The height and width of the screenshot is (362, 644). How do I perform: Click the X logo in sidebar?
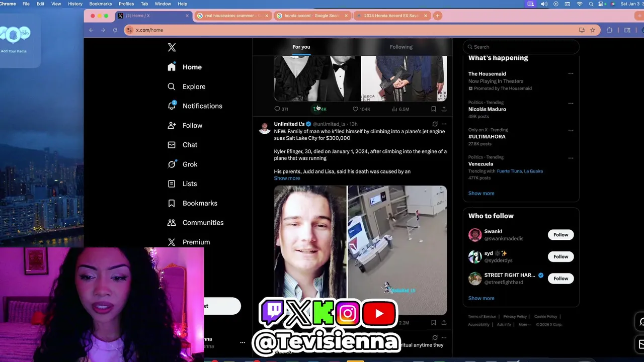(x=172, y=47)
